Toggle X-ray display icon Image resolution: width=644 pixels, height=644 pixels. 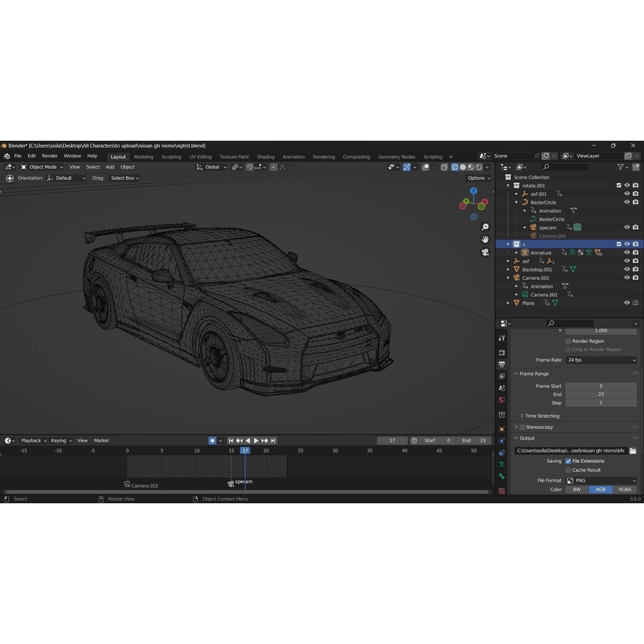[444, 167]
